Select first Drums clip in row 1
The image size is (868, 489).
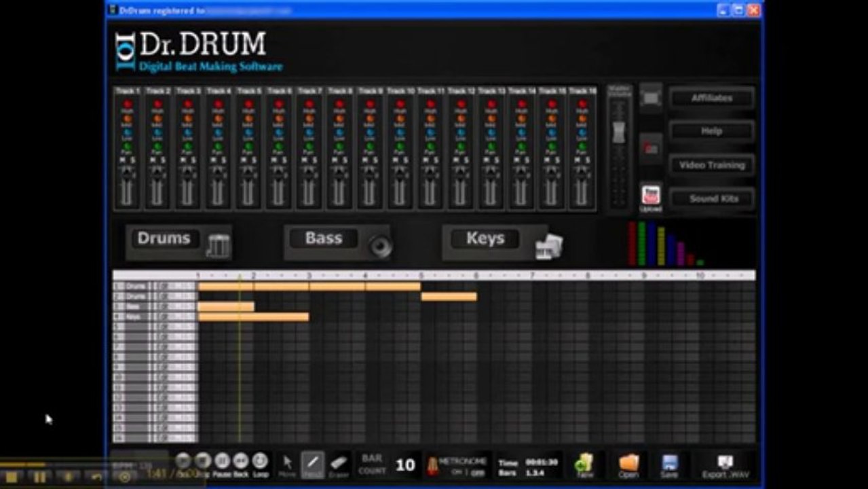coord(226,287)
